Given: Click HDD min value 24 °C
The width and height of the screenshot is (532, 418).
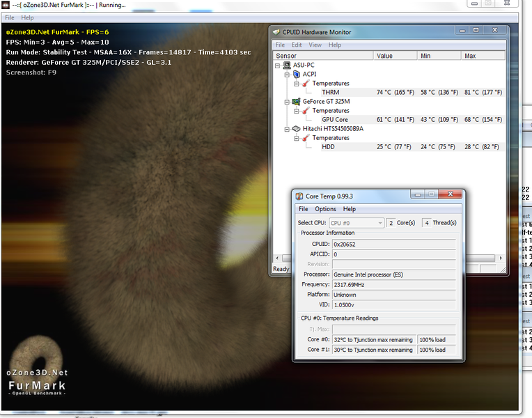Looking at the screenshot, I should tap(438, 147).
